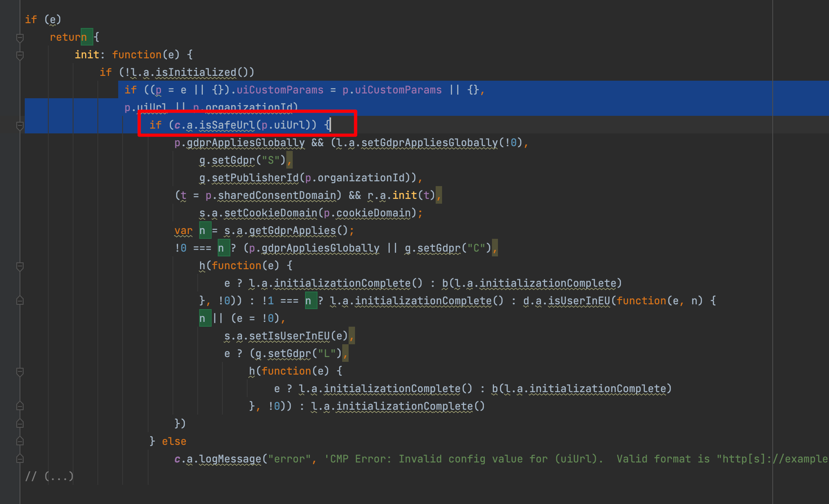This screenshot has width=829, height=504.
Task: Click the isSafeUrl method name
Action: 226,125
